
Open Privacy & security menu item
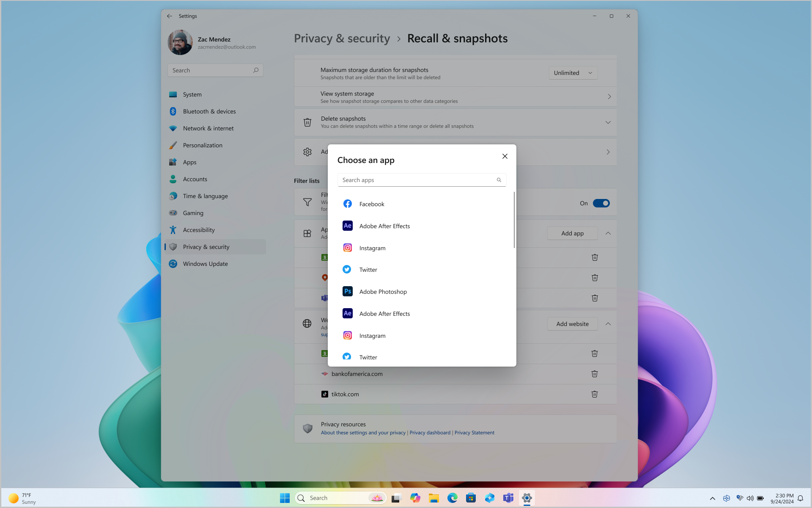(206, 246)
